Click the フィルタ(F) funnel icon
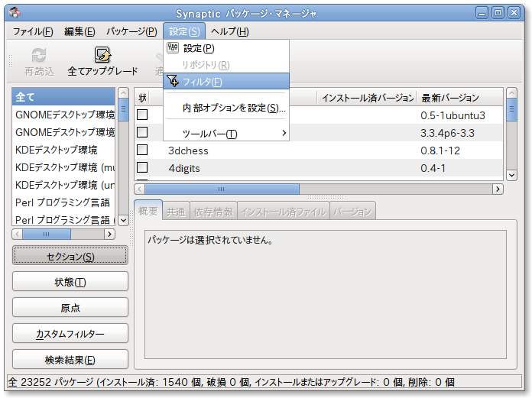The image size is (532, 398). coord(173,81)
